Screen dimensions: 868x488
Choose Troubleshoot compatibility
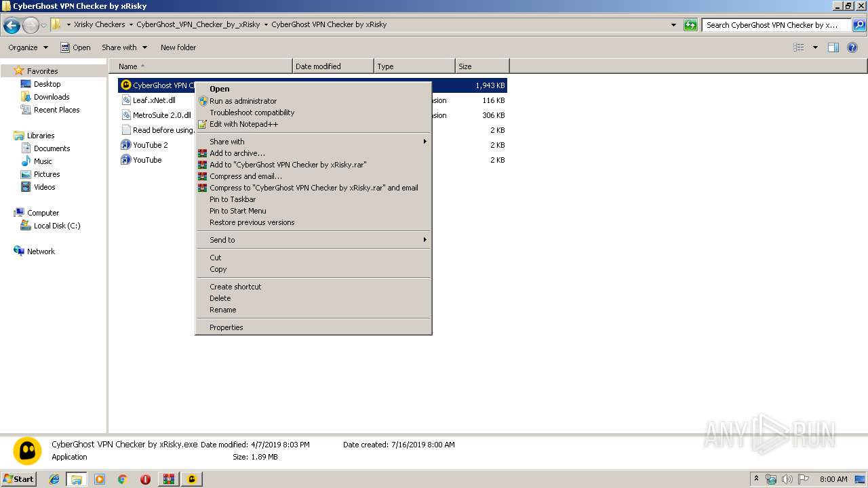pos(313,113)
